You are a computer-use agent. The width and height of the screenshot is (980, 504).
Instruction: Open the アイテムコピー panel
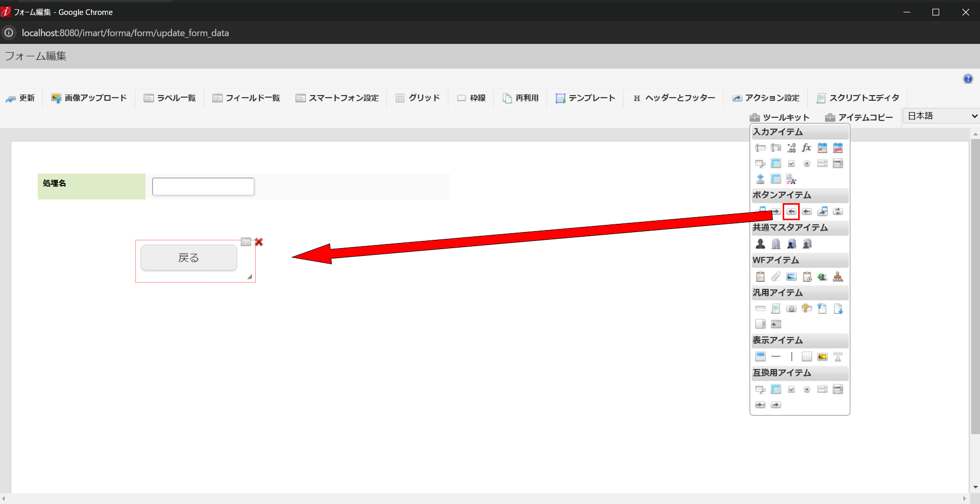click(x=859, y=117)
